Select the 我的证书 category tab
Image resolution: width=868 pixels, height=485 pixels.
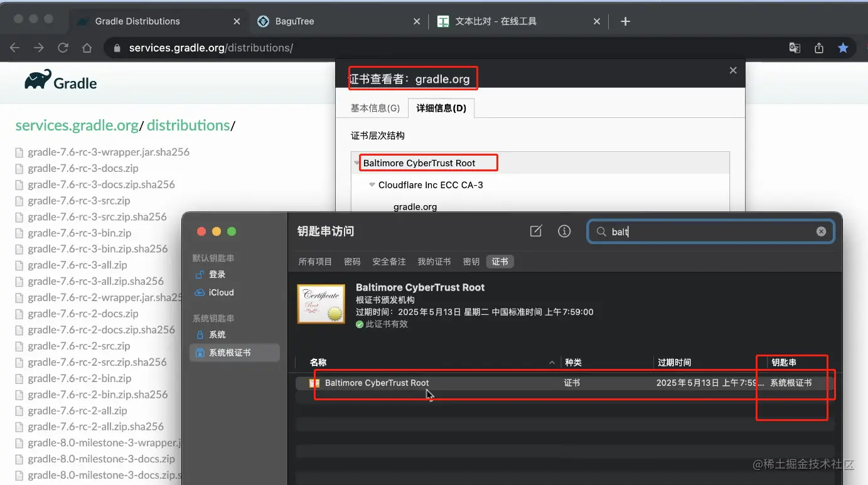point(434,262)
